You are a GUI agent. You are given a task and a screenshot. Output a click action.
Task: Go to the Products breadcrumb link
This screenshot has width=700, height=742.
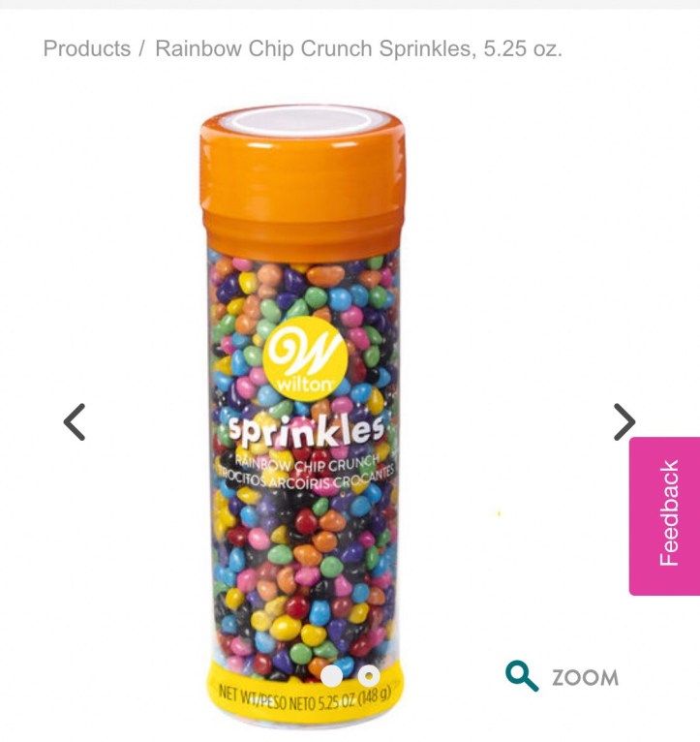[87, 48]
